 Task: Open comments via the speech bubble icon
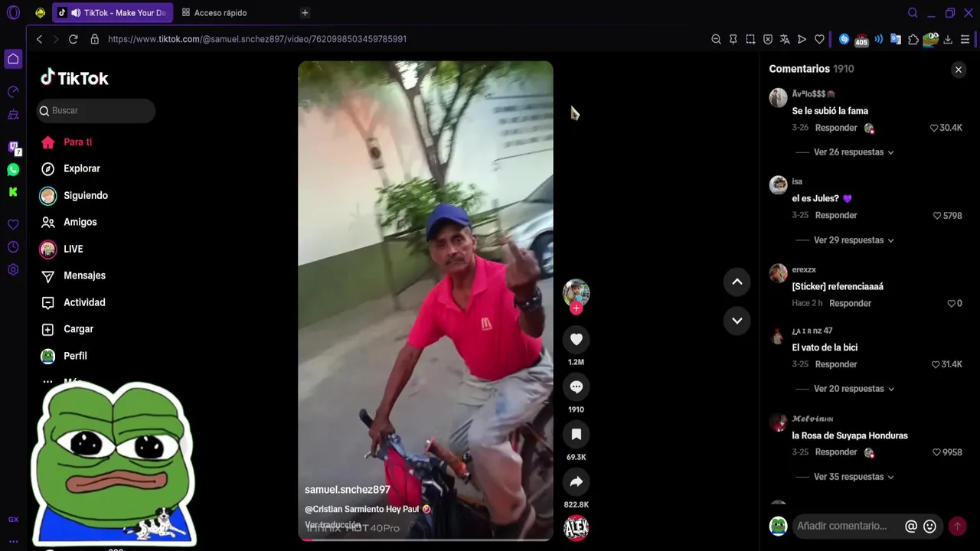click(x=576, y=387)
